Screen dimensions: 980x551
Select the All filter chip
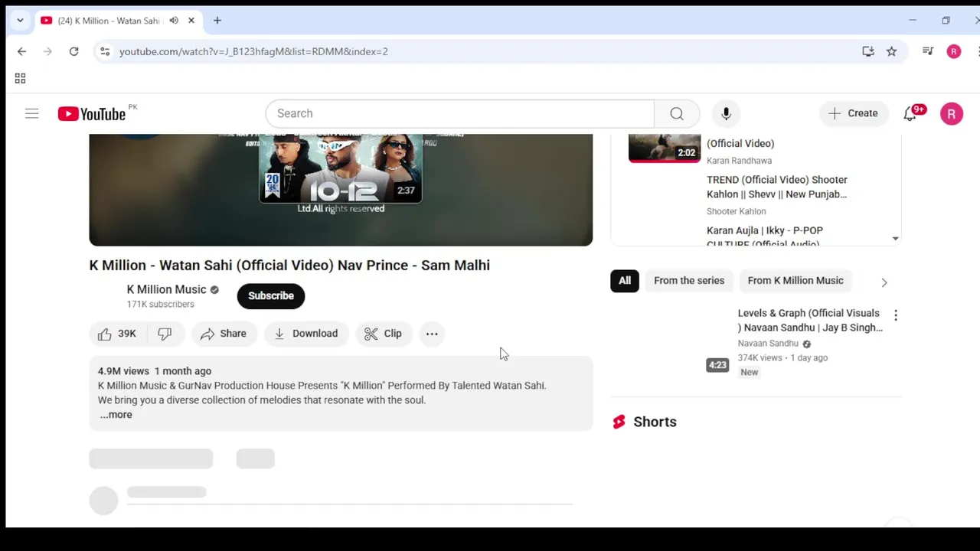tap(625, 281)
